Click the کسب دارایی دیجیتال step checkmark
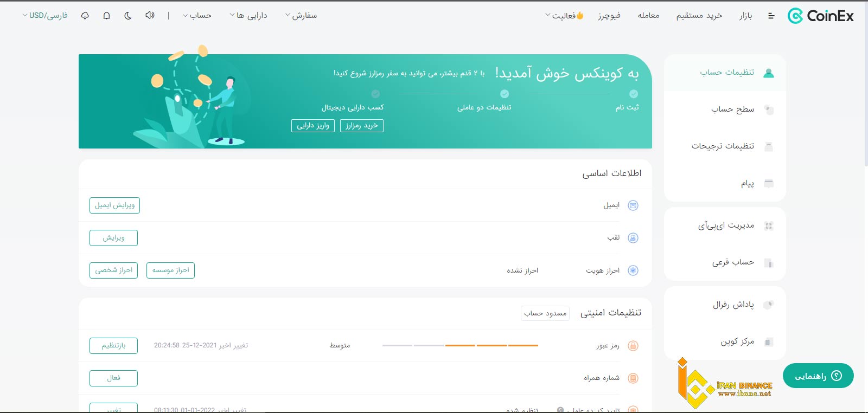This screenshot has height=413, width=868. pyautogui.click(x=375, y=94)
